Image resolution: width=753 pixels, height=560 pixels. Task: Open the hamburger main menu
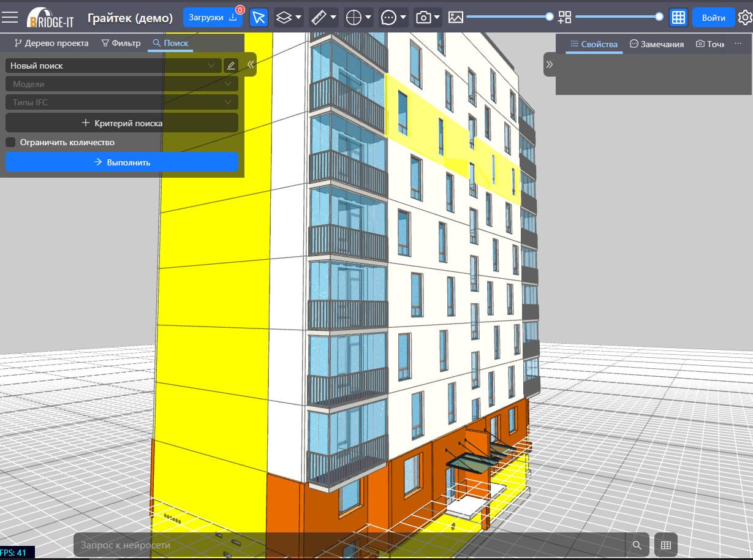[10, 17]
